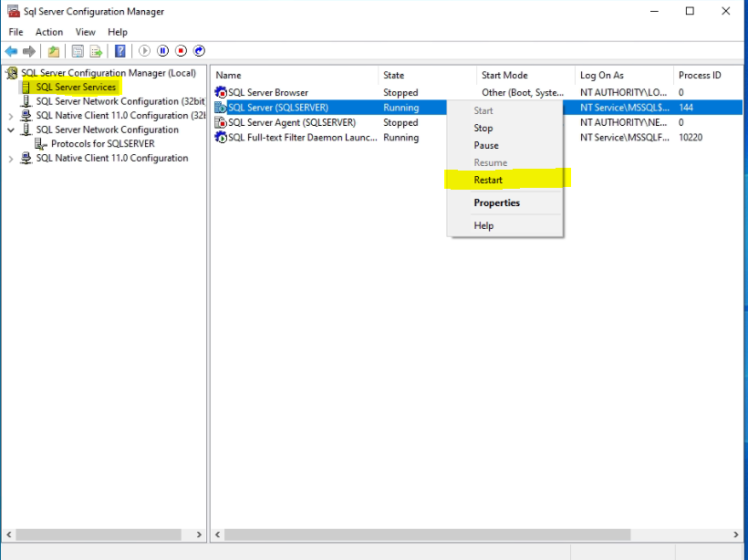Go back with the blue Back arrow

point(11,51)
